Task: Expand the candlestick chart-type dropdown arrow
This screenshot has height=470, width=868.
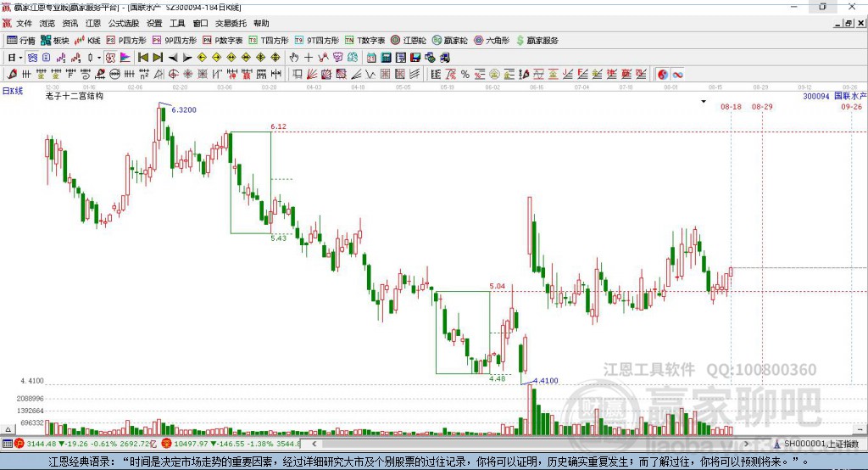Action: click(99, 58)
